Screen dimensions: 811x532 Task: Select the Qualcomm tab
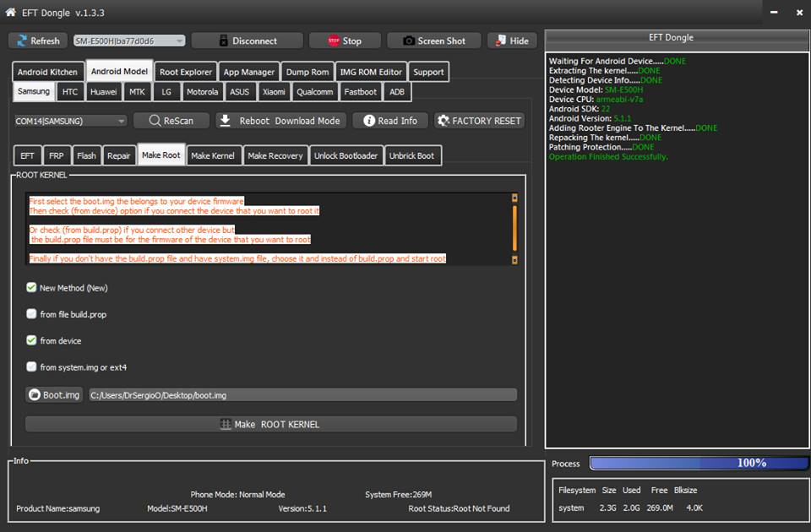click(314, 91)
